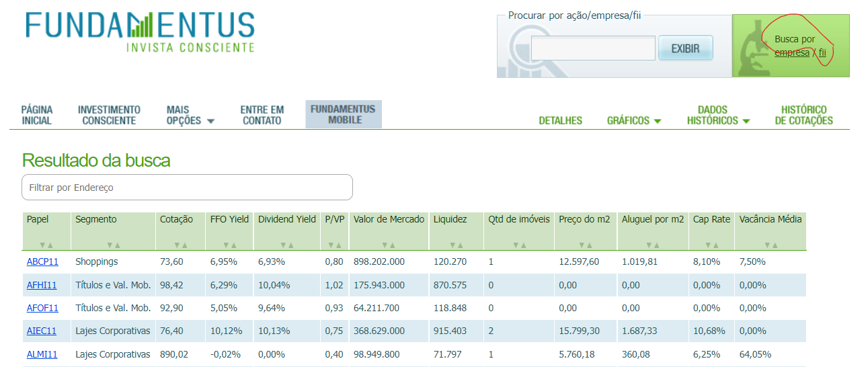Click the Vacância Média header text
The width and height of the screenshot is (868, 367).
tap(771, 219)
